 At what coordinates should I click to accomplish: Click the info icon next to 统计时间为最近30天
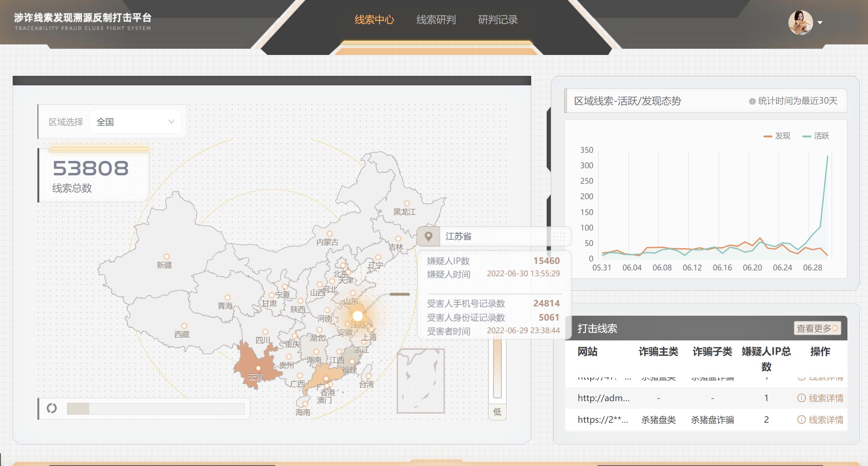(752, 102)
